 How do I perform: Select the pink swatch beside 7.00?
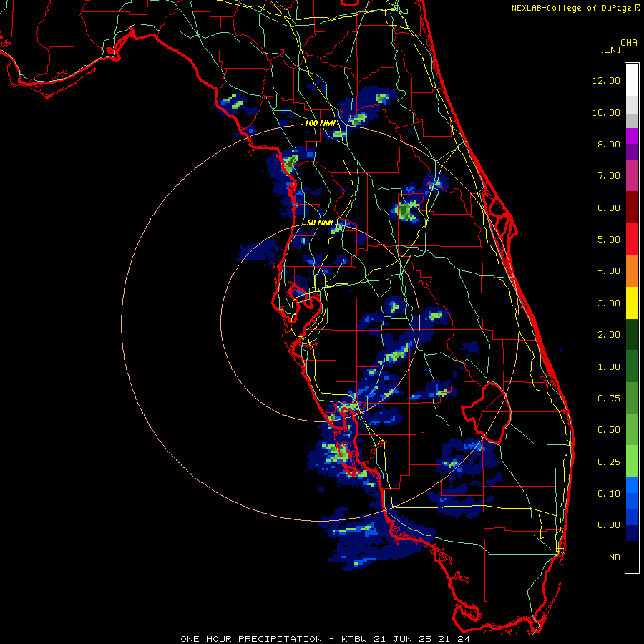click(632, 175)
